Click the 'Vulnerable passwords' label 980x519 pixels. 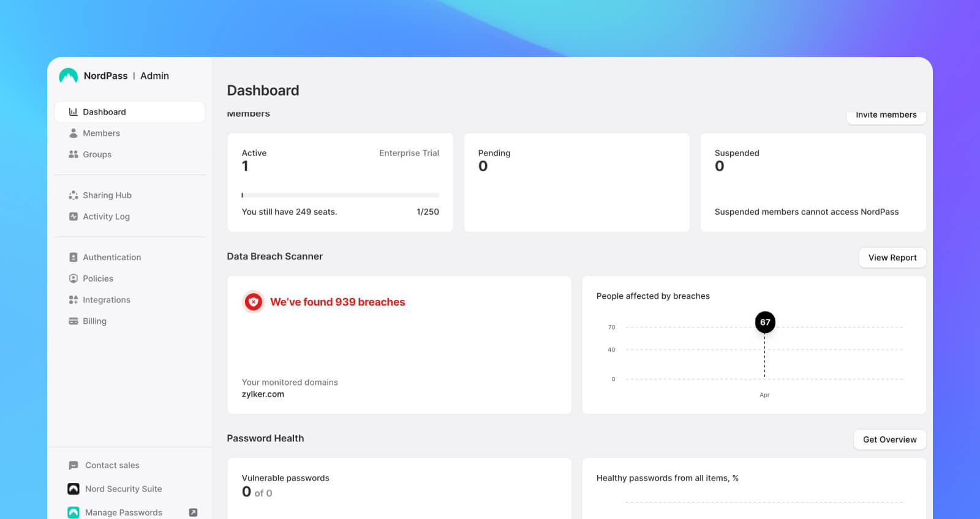285,478
